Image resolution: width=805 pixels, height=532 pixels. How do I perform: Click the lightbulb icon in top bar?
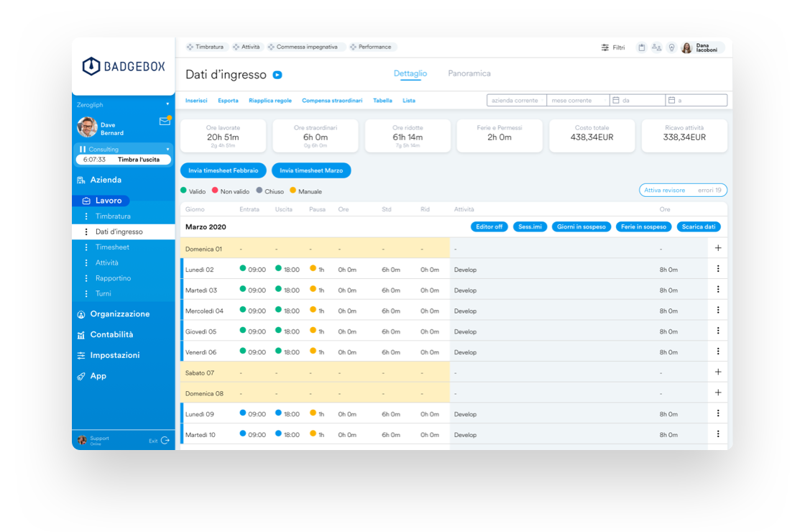click(x=671, y=47)
